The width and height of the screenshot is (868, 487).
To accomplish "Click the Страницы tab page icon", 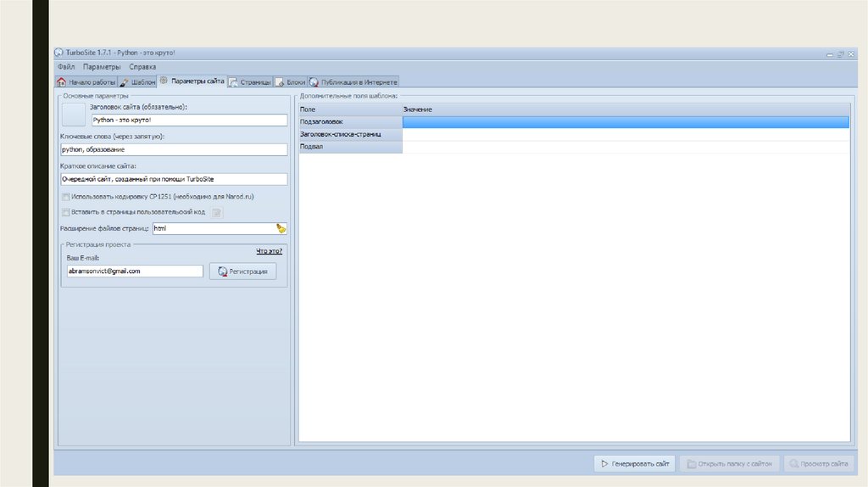I will click(233, 82).
